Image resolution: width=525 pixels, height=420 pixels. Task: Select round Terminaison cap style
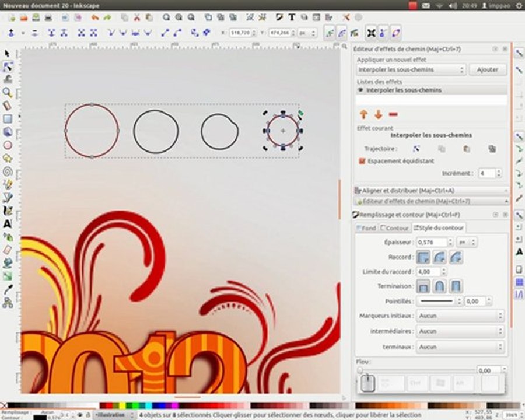coord(440,286)
